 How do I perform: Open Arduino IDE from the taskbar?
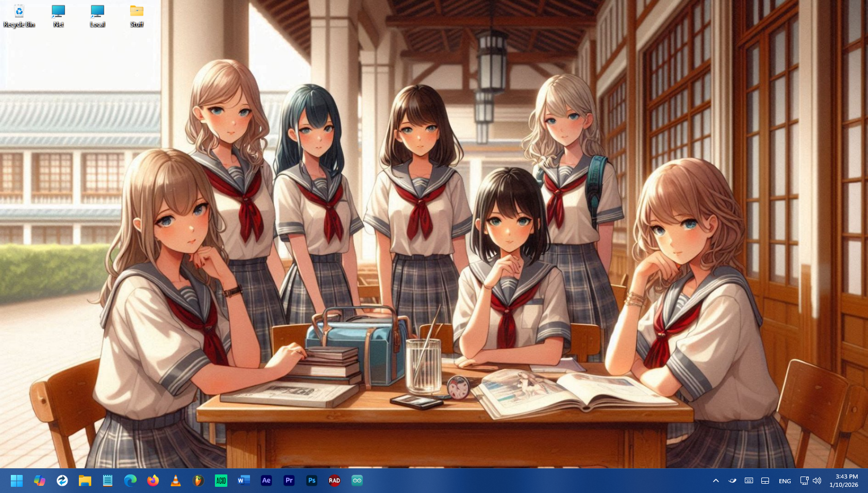[x=357, y=481]
